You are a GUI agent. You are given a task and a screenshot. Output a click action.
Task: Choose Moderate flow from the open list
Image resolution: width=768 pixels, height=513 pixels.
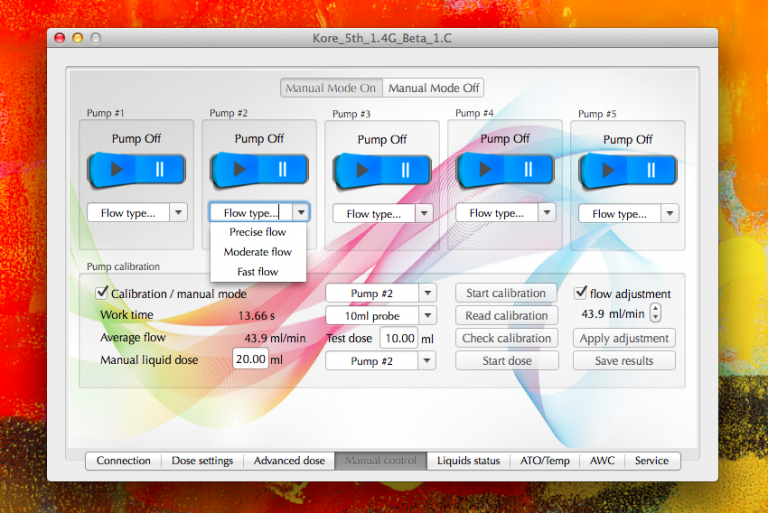[258, 252]
